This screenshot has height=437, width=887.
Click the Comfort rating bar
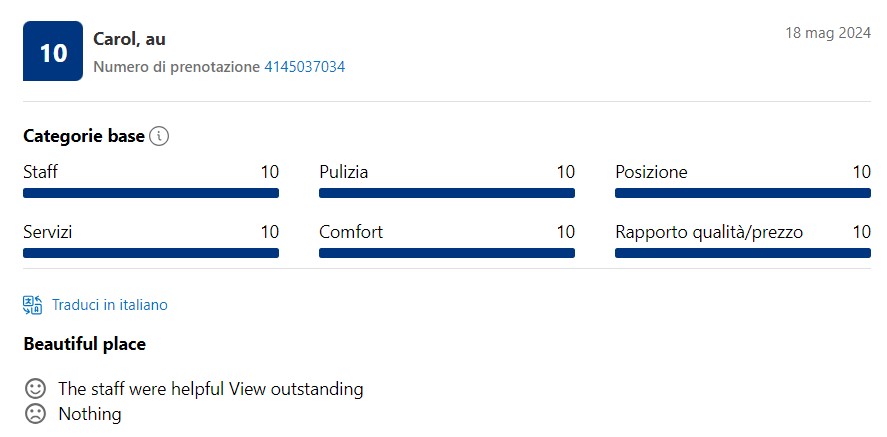[447, 253]
